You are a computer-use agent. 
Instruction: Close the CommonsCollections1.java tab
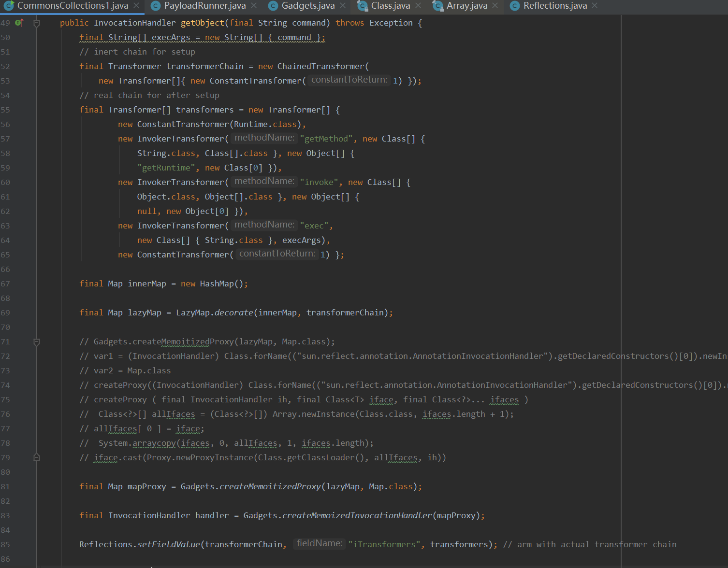tap(136, 6)
